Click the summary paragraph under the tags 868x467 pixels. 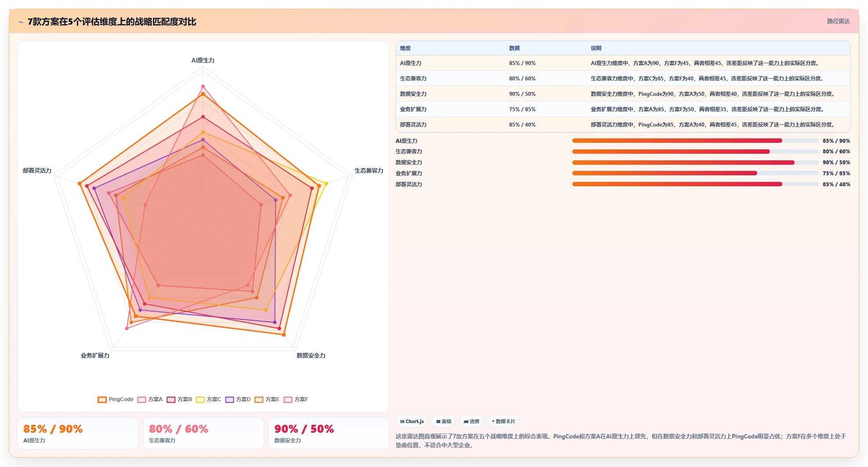tap(621, 441)
